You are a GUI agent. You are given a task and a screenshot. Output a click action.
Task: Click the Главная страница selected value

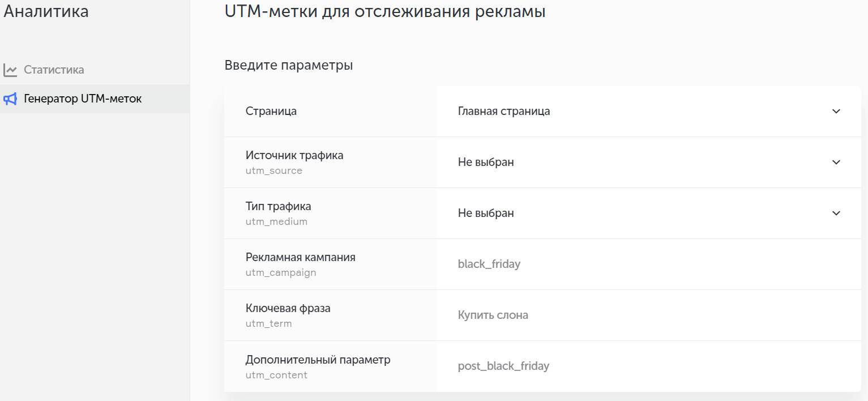click(x=504, y=112)
